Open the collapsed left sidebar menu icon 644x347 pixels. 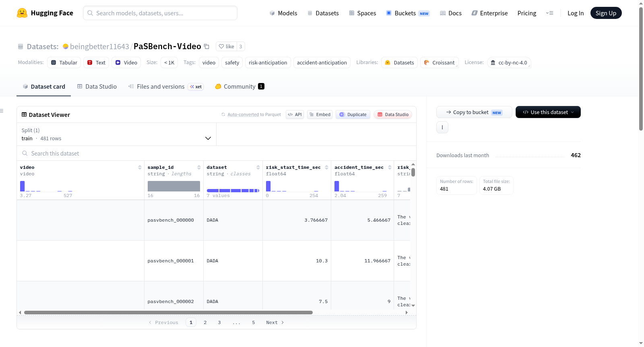pos(2,111)
